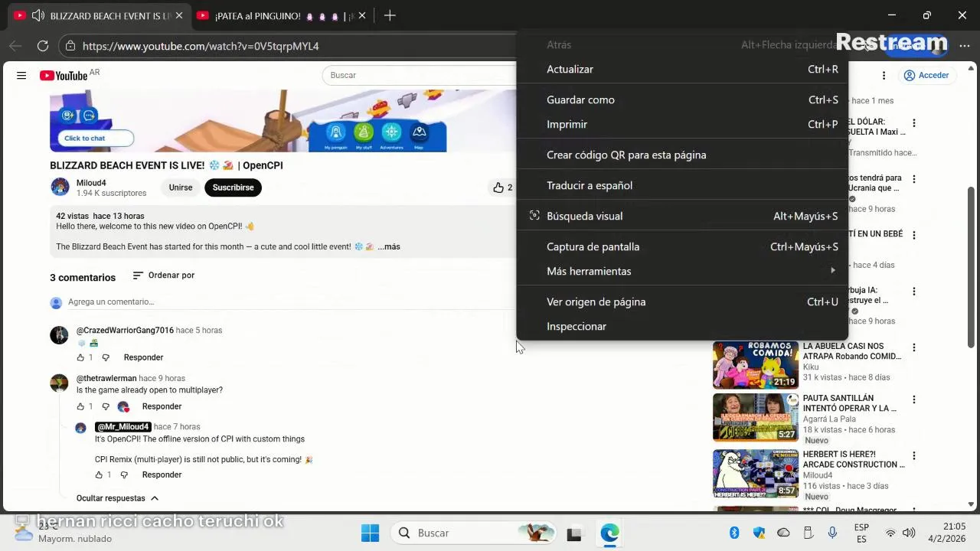Close the PATEA al PINGUINO tab
The image size is (980, 551).
[362, 15]
